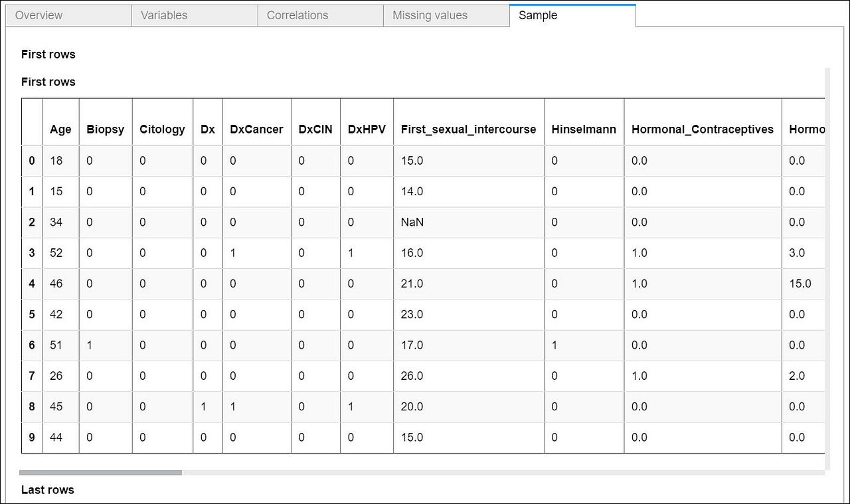This screenshot has width=850, height=504.
Task: Click the Hormonal_Contraceptives column header
Action: [703, 129]
